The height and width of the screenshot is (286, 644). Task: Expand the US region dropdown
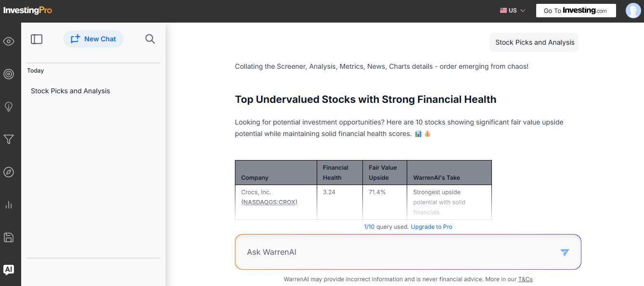(513, 11)
